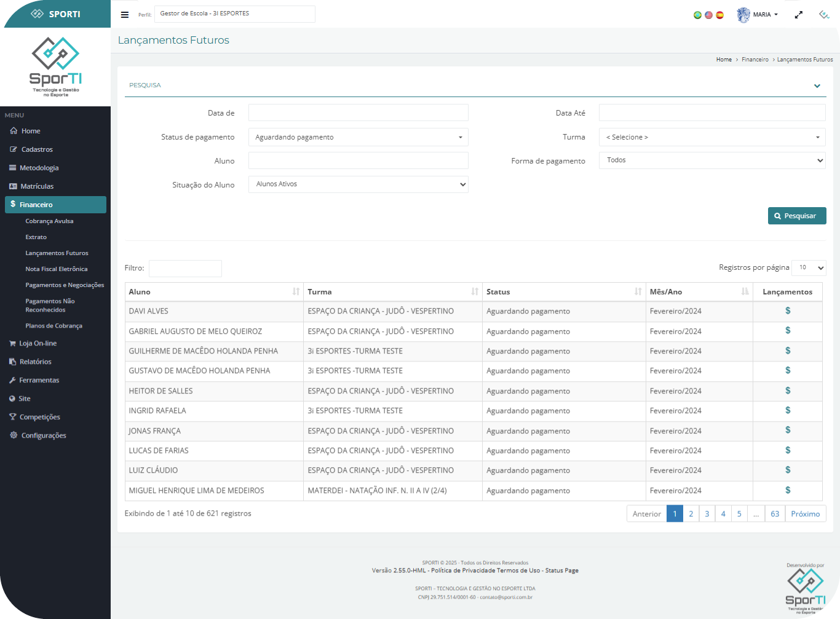This screenshot has width=840, height=619.
Task: Select the Spanish flag language icon
Action: click(x=719, y=15)
